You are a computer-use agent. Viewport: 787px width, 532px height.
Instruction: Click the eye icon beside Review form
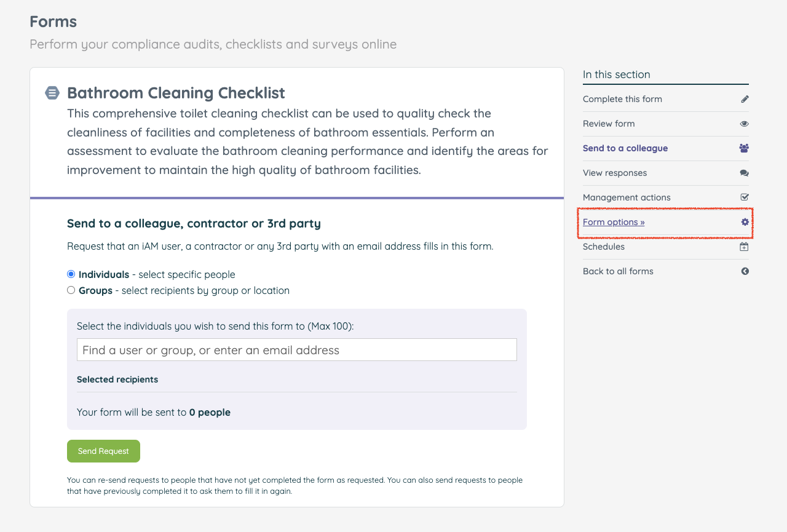click(745, 124)
